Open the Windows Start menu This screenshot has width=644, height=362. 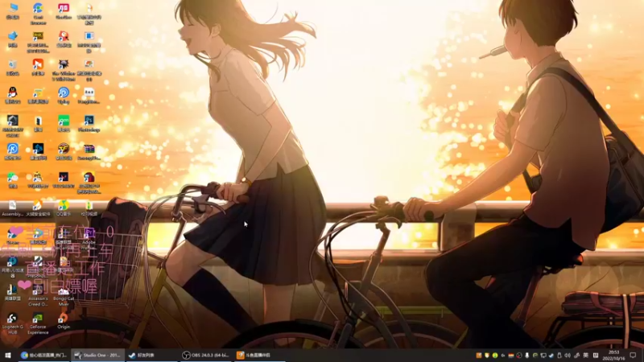click(7, 355)
